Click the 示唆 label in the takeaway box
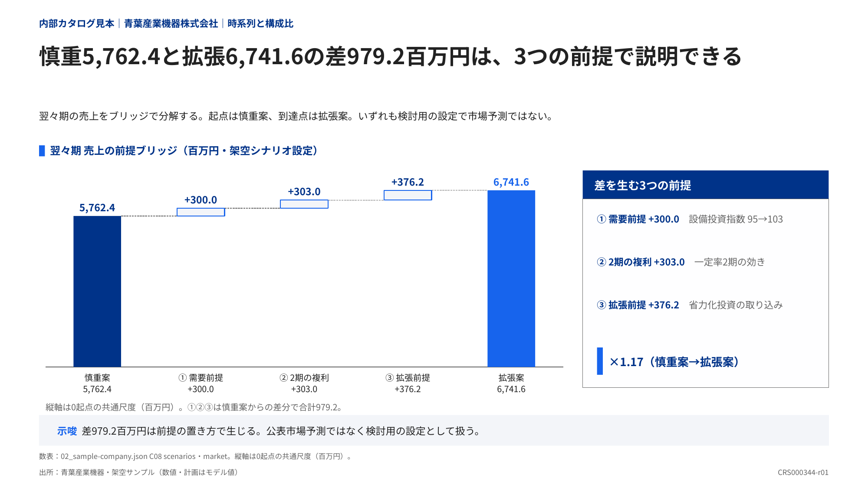Screen dimensions: 868x488 [x=67, y=431]
